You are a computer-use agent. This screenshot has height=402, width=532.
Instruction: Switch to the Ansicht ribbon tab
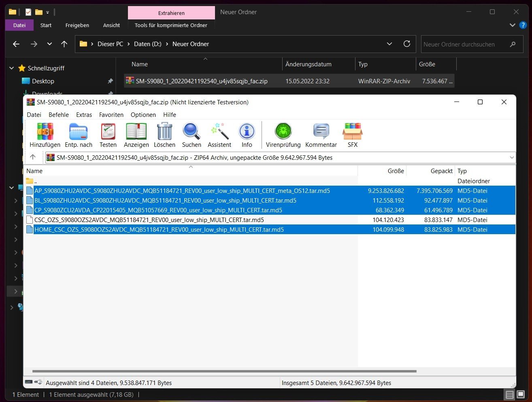pyautogui.click(x=111, y=25)
